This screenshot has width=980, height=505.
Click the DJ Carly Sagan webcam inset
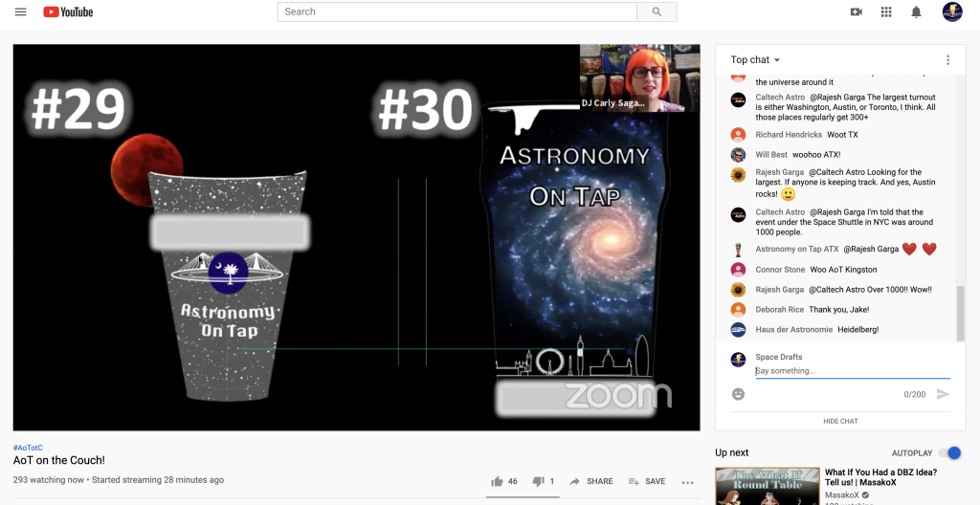click(640, 78)
